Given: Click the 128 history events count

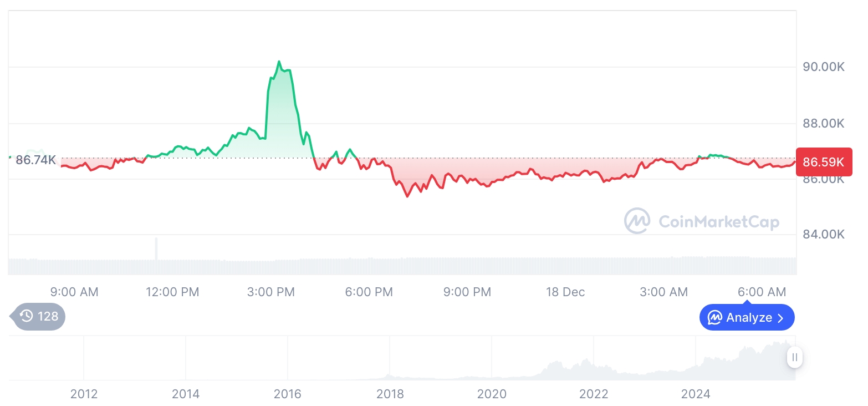Looking at the screenshot, I should (x=48, y=317).
